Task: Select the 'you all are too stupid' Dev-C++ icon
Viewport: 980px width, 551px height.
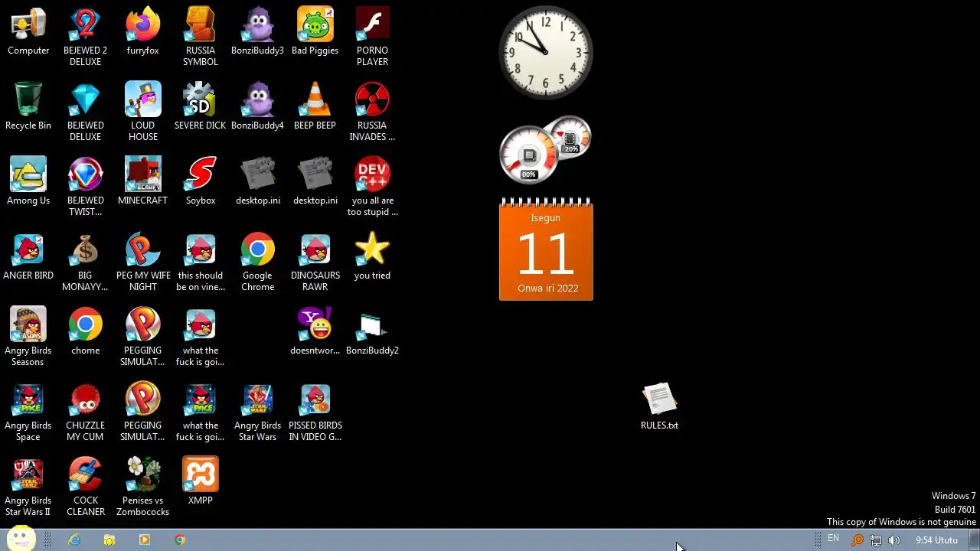Action: pyautogui.click(x=373, y=187)
